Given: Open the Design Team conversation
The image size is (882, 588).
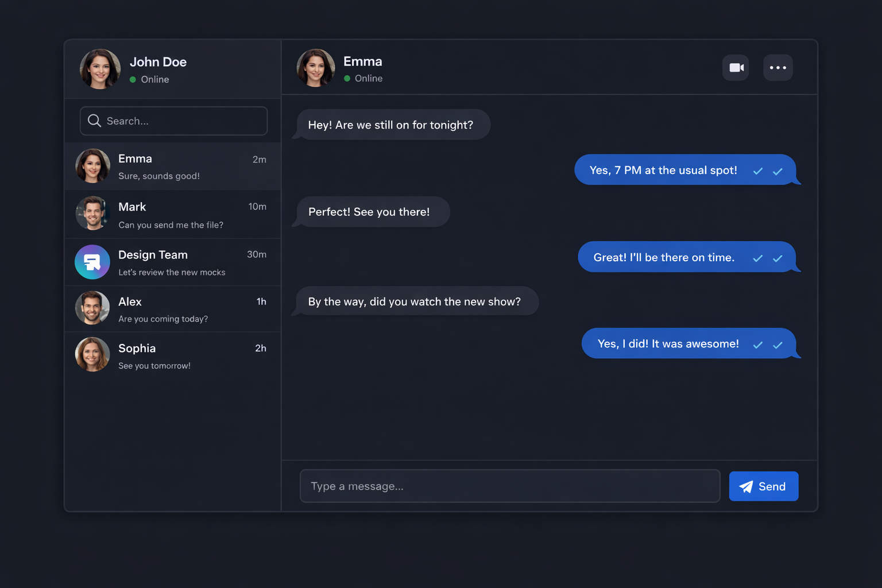Looking at the screenshot, I should tap(173, 262).
